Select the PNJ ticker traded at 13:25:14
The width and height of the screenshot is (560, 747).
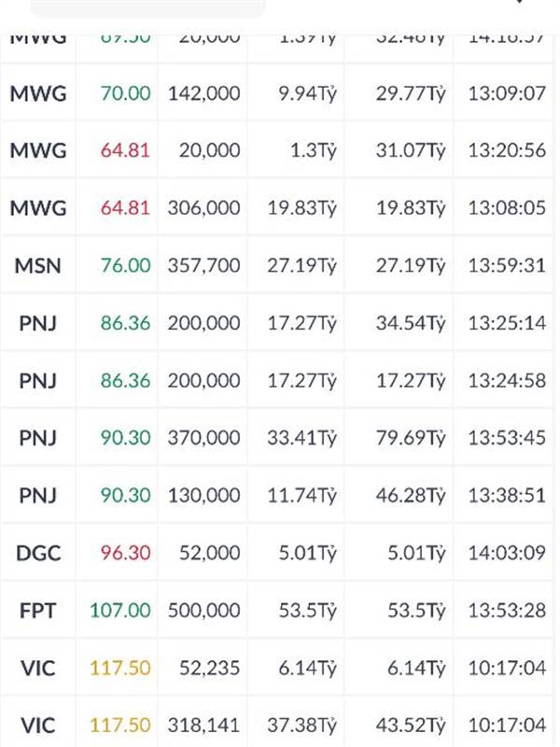tap(37, 323)
